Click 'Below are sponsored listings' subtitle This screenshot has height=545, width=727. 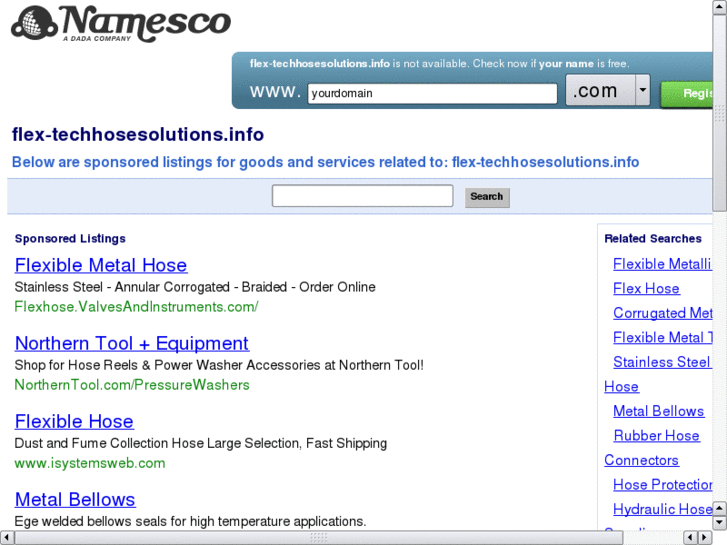pos(325,162)
